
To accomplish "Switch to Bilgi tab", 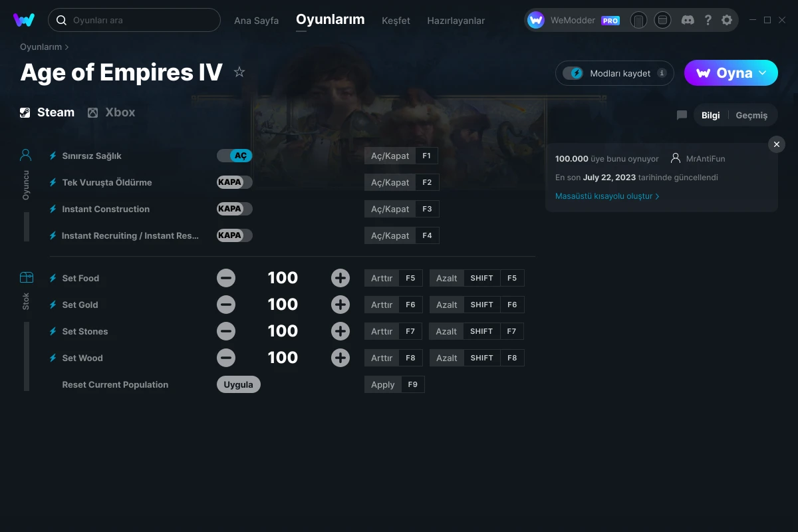I will point(711,115).
